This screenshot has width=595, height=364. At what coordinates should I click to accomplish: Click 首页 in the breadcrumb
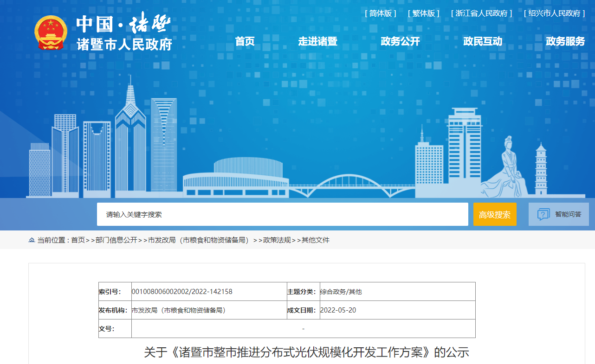point(78,240)
